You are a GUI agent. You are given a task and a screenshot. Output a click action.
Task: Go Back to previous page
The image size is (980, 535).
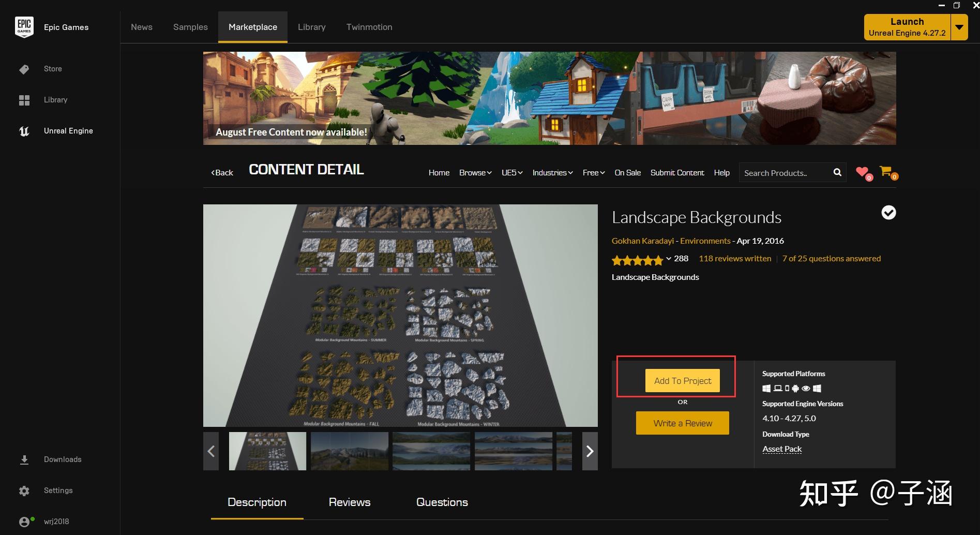click(222, 173)
